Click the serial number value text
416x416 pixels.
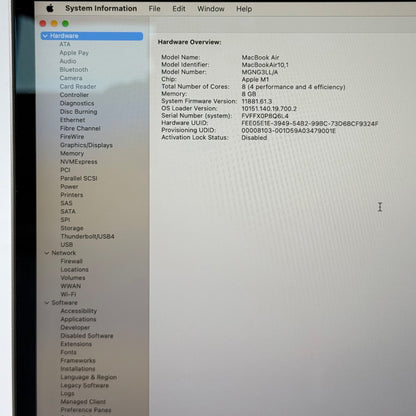pos(265,116)
